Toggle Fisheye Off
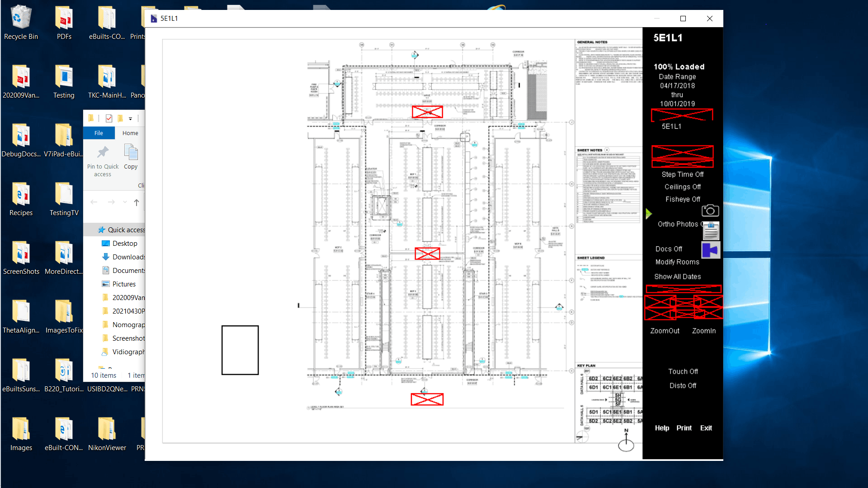 coord(683,199)
